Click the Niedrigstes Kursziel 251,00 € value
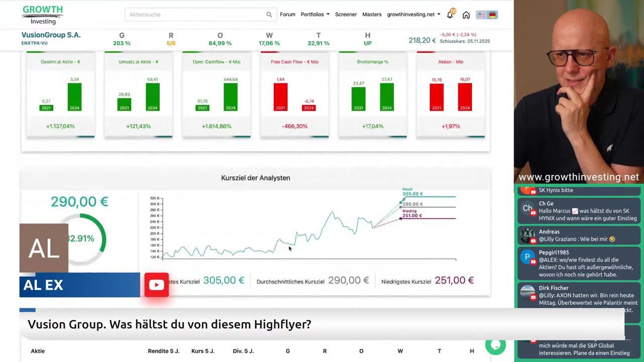Viewport: 644px width, 362px height. (x=454, y=281)
